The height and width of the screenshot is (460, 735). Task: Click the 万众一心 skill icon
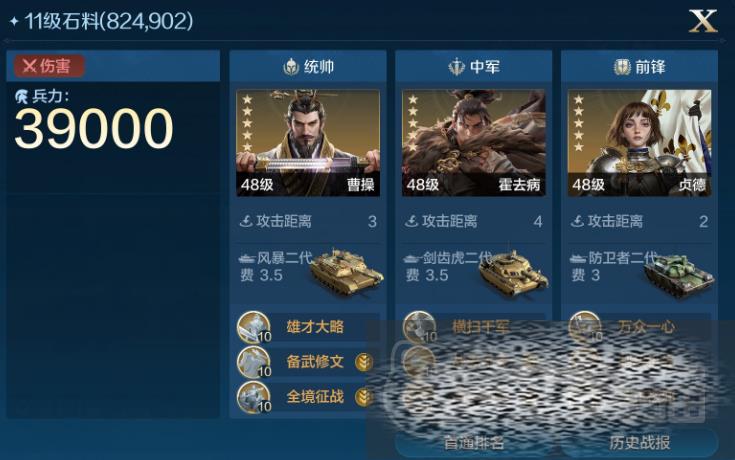click(x=585, y=327)
